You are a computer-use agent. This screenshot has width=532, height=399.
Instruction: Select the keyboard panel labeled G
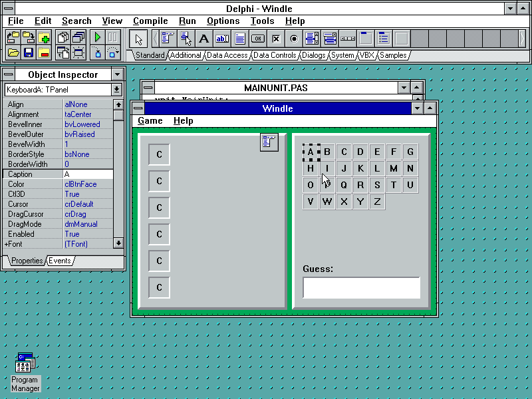point(410,152)
